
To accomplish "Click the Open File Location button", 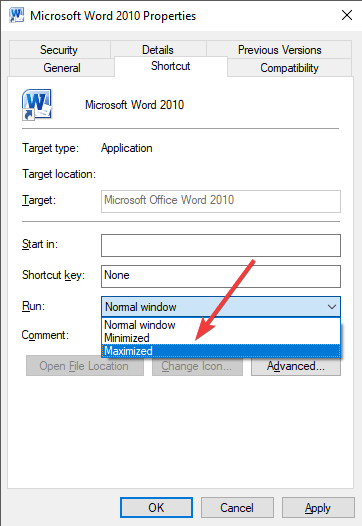I will coord(85,366).
